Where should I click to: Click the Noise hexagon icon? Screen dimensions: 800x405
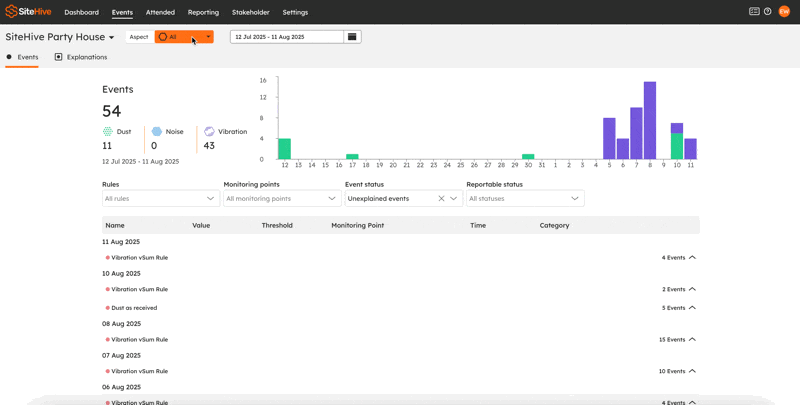(x=157, y=132)
